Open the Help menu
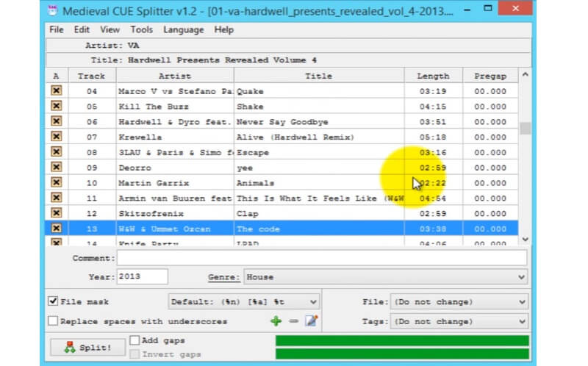This screenshot has height=366, width=588. coord(224,29)
